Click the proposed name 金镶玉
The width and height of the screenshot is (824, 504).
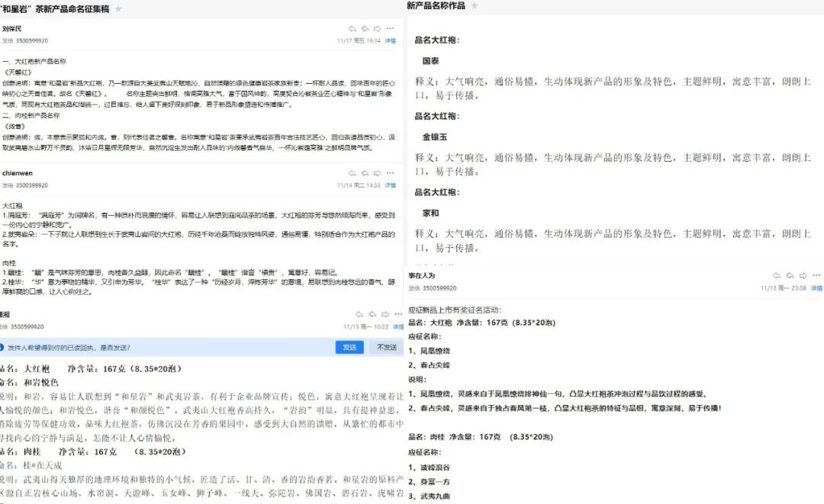435,137
